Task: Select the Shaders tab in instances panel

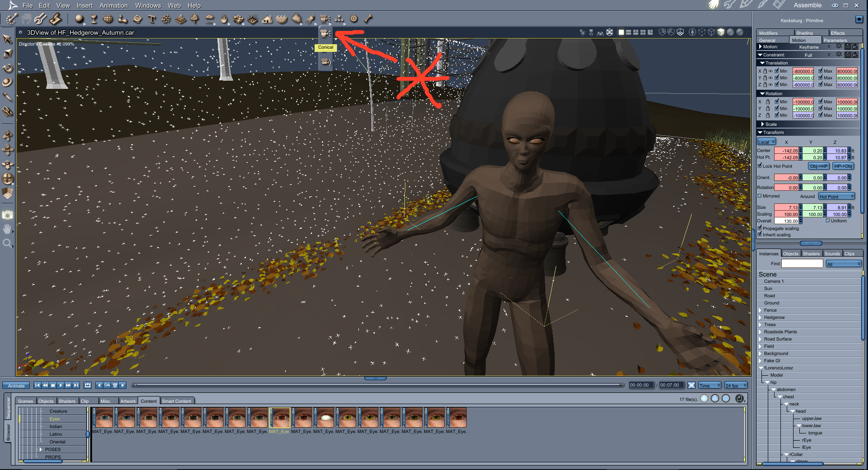Action: [x=811, y=253]
